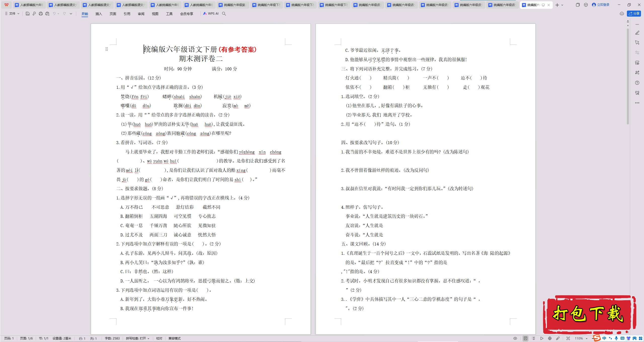This screenshot has width=644, height=342.
Task: Click 页面: 1/6 page indicator
Action: pos(26,338)
